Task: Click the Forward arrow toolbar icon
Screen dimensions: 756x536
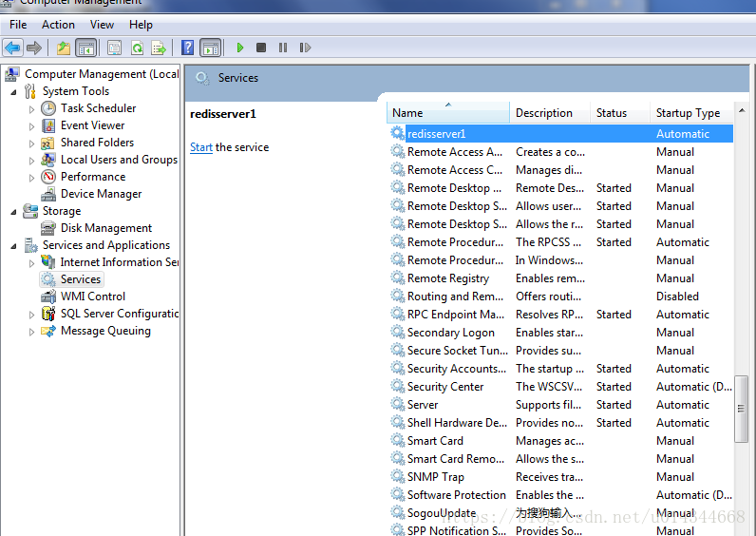Action: tap(34, 48)
